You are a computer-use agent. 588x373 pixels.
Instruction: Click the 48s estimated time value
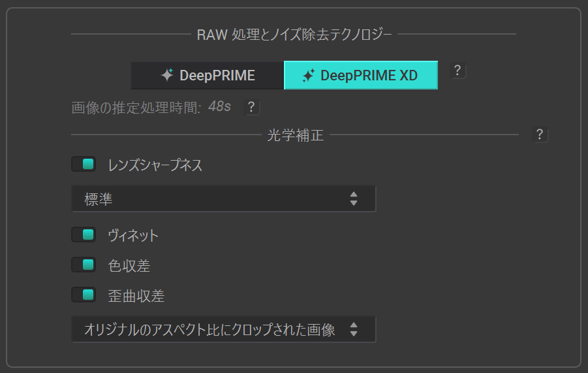(x=219, y=106)
